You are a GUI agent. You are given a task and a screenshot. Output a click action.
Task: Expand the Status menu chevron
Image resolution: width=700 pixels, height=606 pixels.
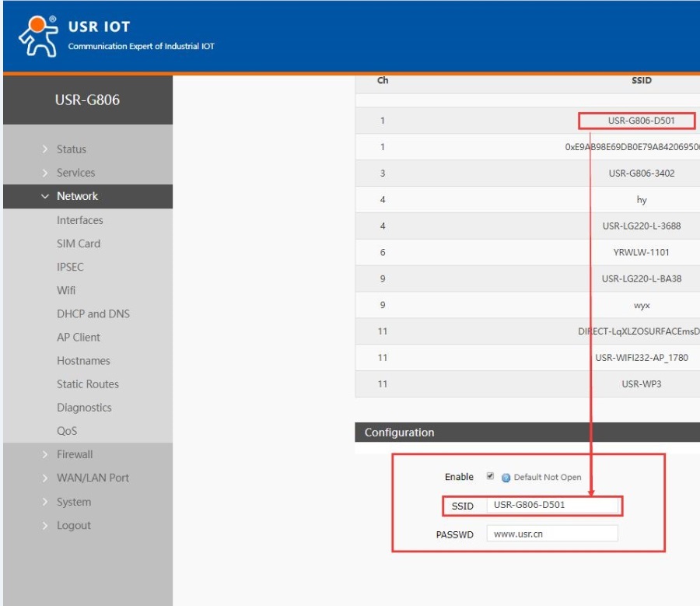coord(45,149)
